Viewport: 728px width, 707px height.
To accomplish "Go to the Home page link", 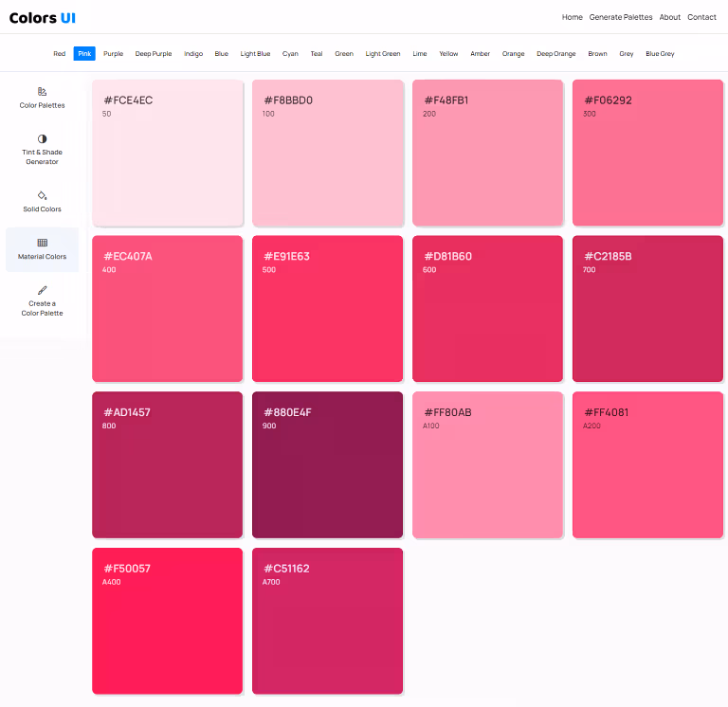I will pos(572,17).
